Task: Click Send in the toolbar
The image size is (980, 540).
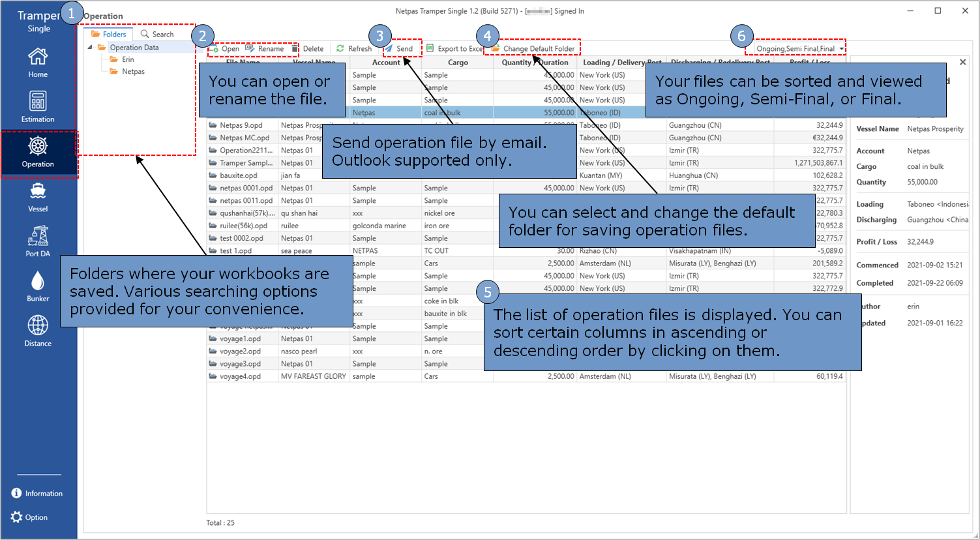Action: tap(399, 49)
